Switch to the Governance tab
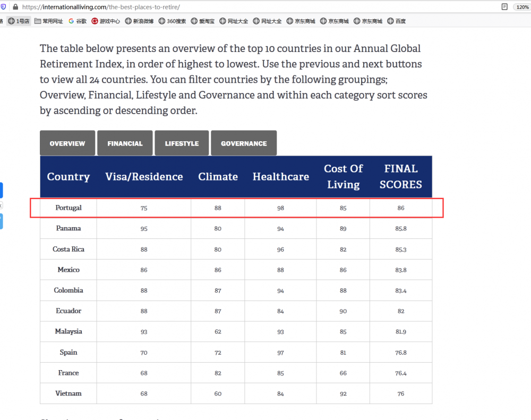The width and height of the screenshot is (531, 420). coord(244,143)
